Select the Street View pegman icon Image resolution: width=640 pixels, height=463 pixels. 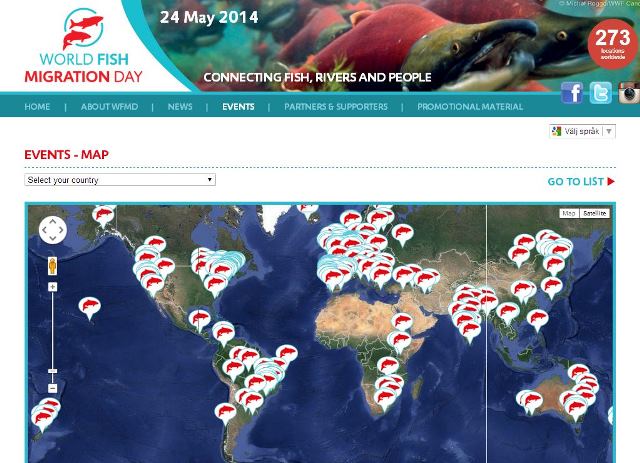(x=52, y=266)
